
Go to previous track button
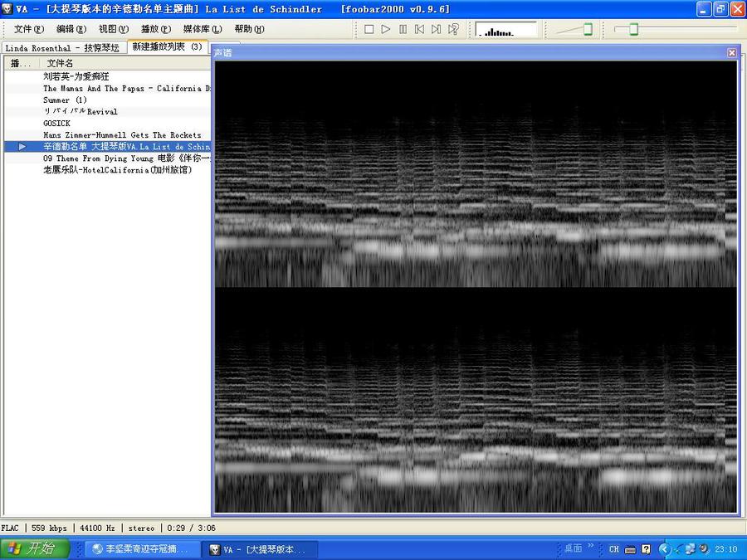(419, 30)
